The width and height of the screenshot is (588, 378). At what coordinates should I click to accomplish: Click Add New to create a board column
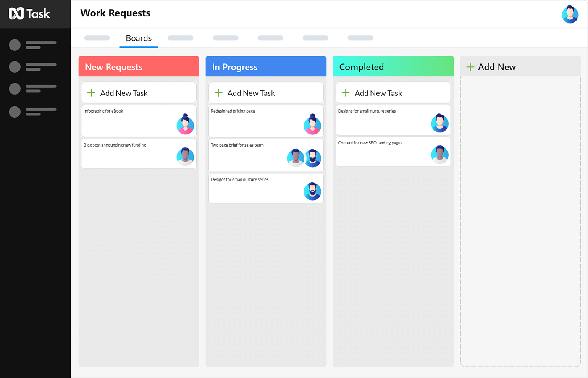(497, 67)
